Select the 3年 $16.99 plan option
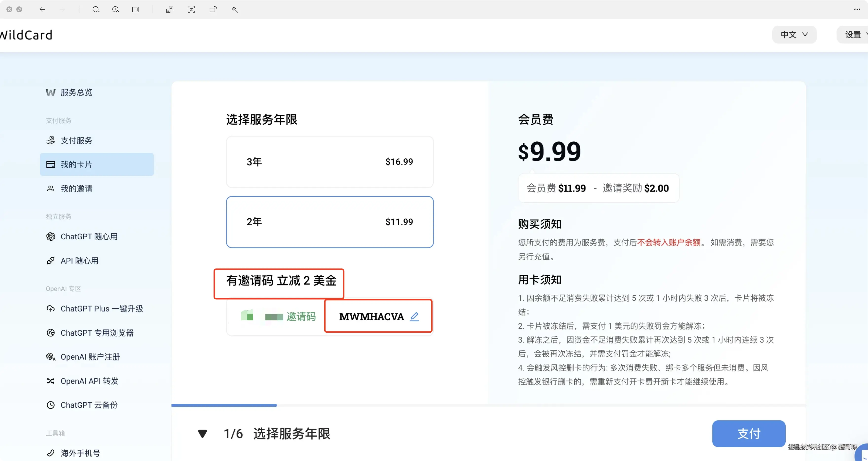This screenshot has height=461, width=868. pyautogui.click(x=329, y=162)
